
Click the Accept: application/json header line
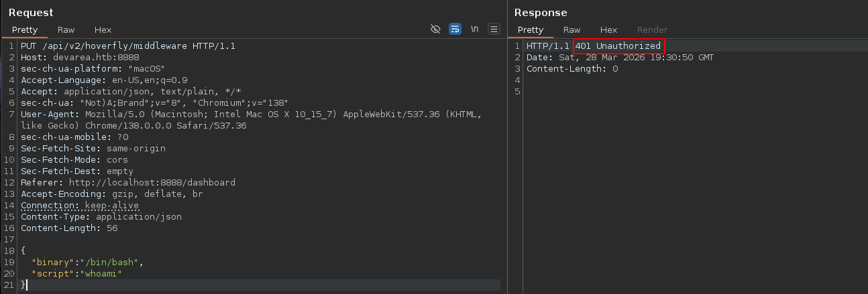click(x=130, y=92)
